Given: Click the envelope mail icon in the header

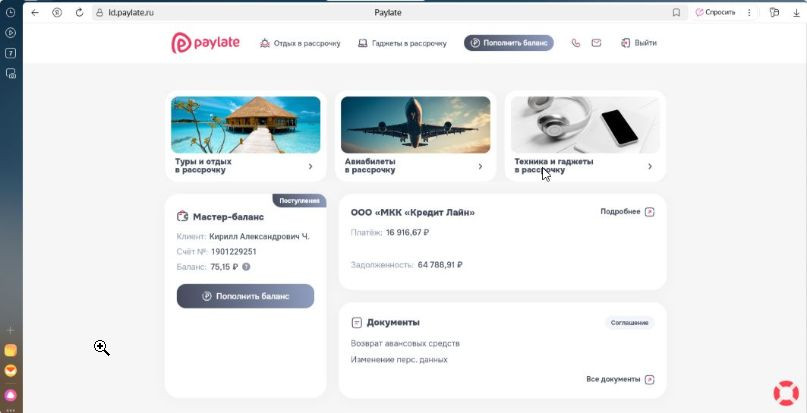Looking at the screenshot, I should (596, 43).
